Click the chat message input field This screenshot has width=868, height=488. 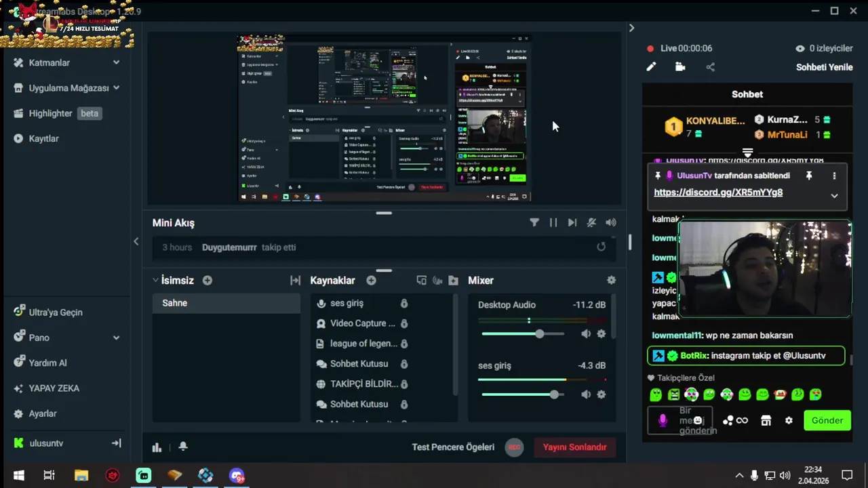click(680, 420)
